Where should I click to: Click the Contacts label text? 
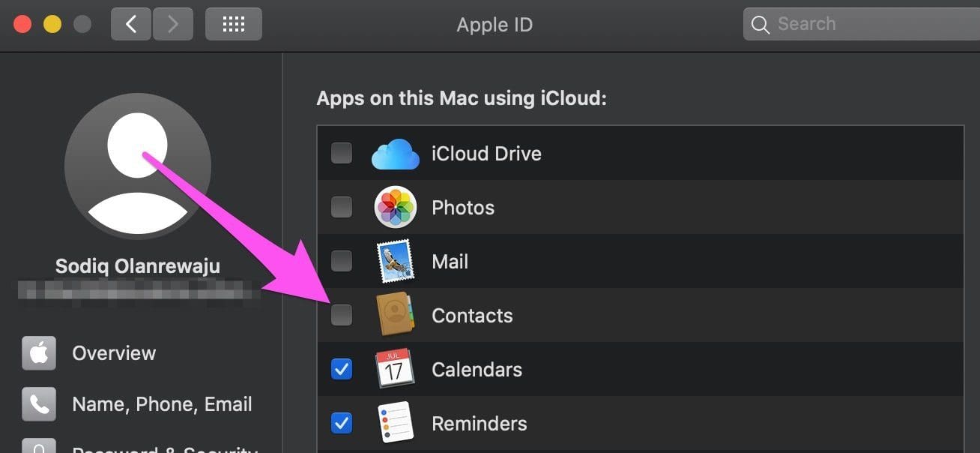[472, 316]
